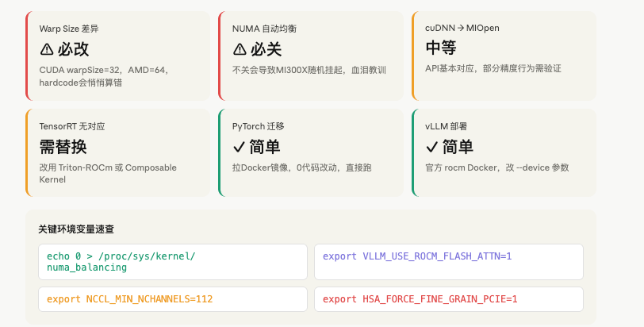Click the checkmark icon in the PyTorch 迁移 card
Image resolution: width=644 pixels, height=327 pixels.
(239, 147)
